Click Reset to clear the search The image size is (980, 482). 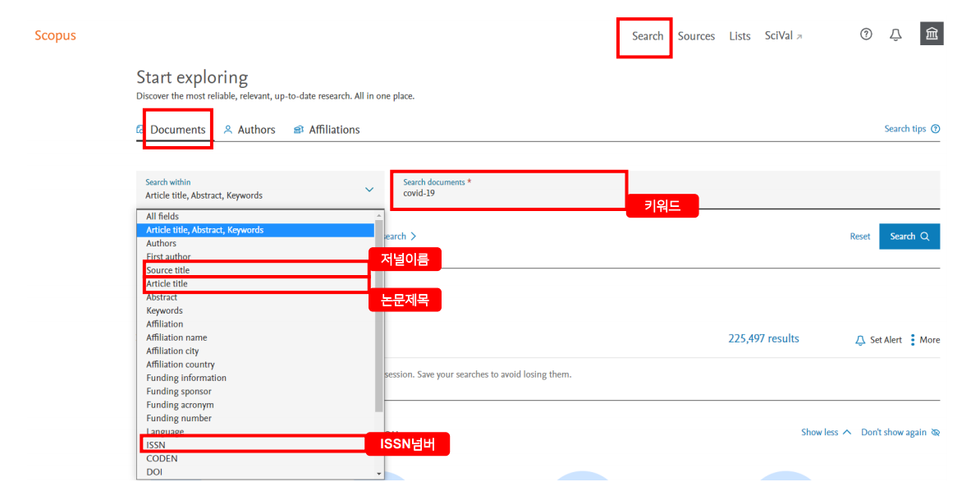[x=859, y=236]
